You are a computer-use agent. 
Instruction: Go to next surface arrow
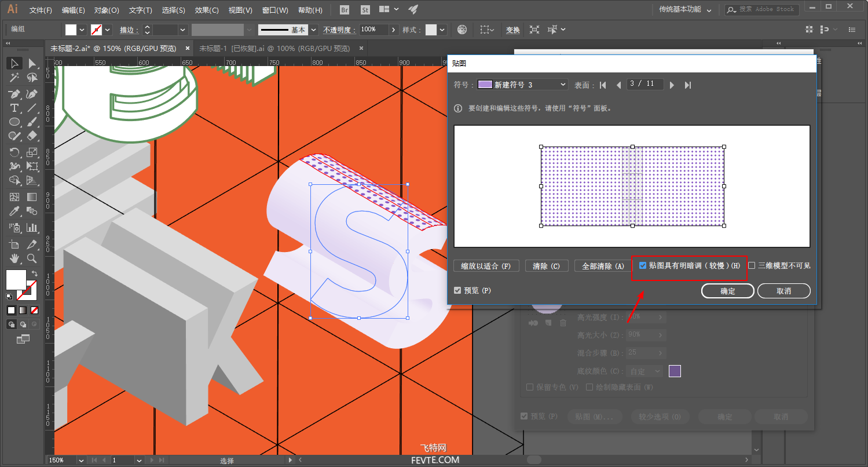pos(672,85)
